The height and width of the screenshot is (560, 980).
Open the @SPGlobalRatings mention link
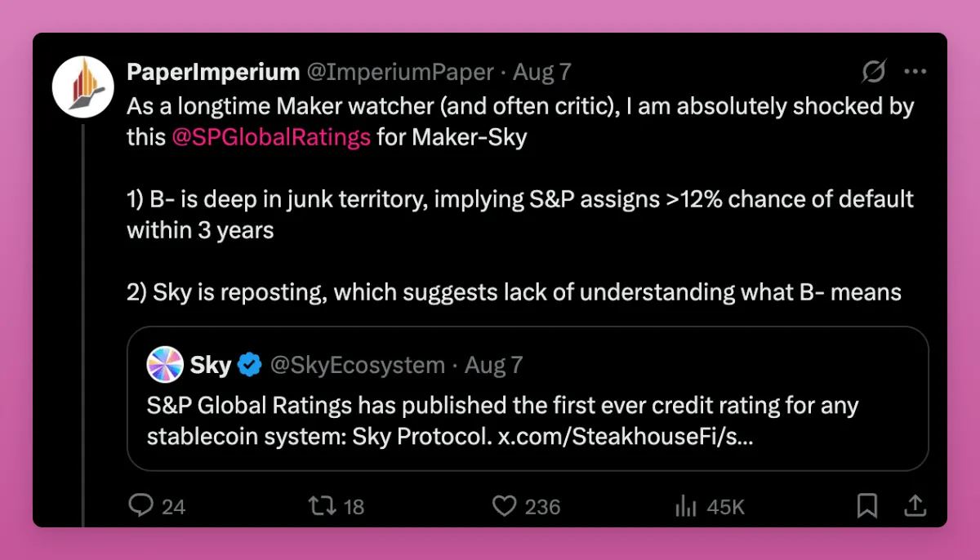(x=271, y=137)
